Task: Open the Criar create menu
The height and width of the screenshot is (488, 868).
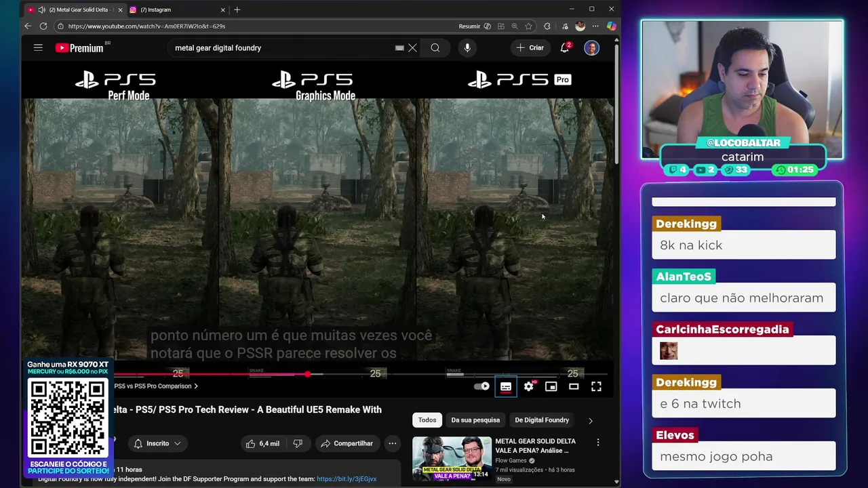Action: coord(530,47)
